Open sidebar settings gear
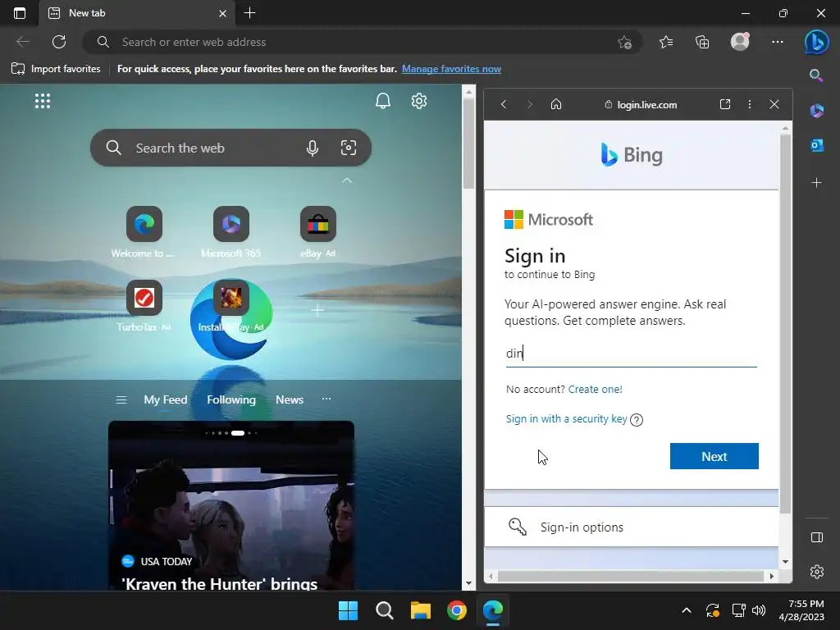 click(816, 572)
